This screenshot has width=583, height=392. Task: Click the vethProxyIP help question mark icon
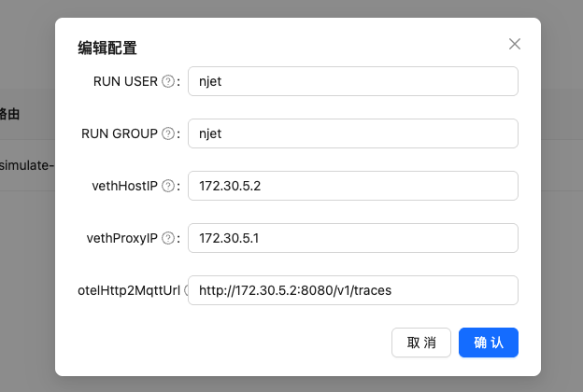click(x=168, y=238)
